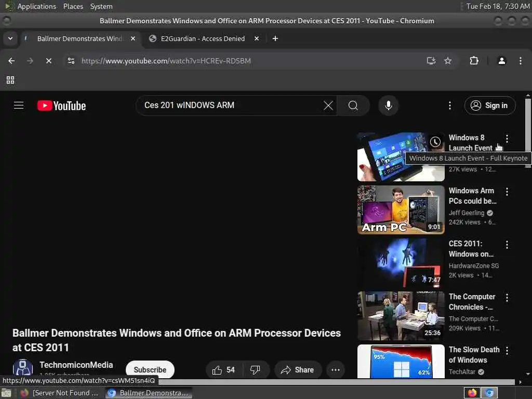Open CES 2011 Windows on video thumbnail
The image size is (532, 399).
pos(401,263)
